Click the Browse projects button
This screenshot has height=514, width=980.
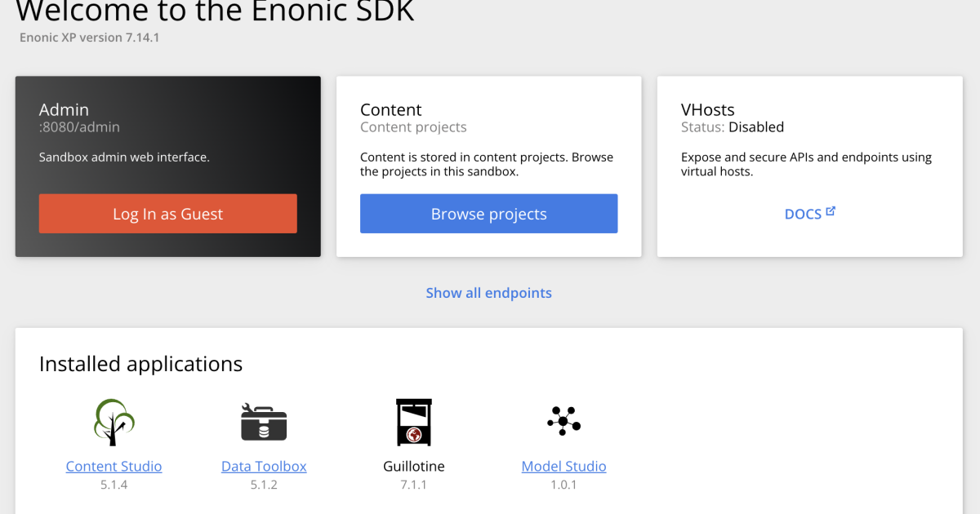[488, 213]
